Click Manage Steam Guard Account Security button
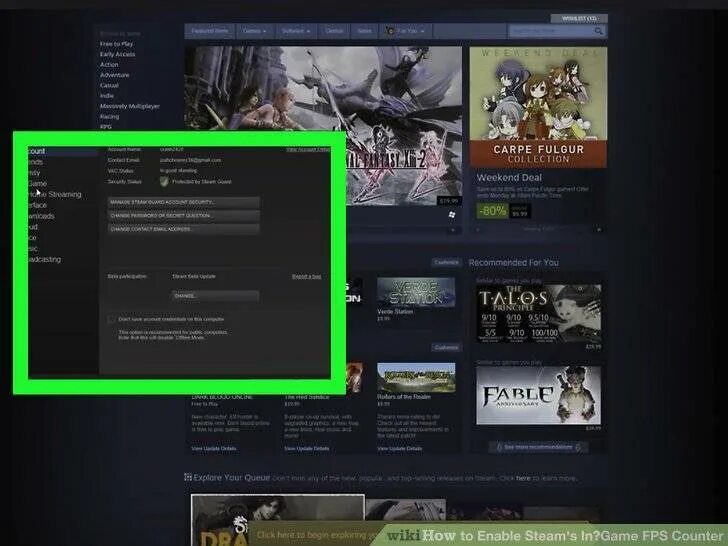Image resolution: width=728 pixels, height=546 pixels. (183, 202)
